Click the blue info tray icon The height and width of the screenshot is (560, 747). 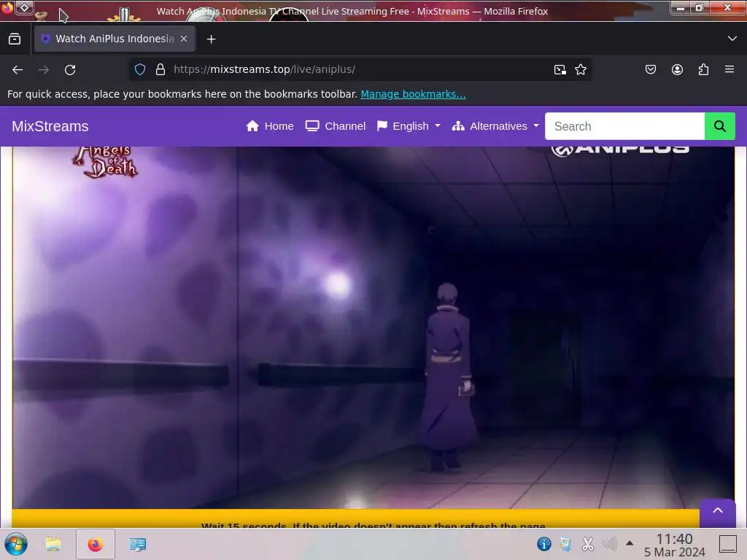[543, 543]
